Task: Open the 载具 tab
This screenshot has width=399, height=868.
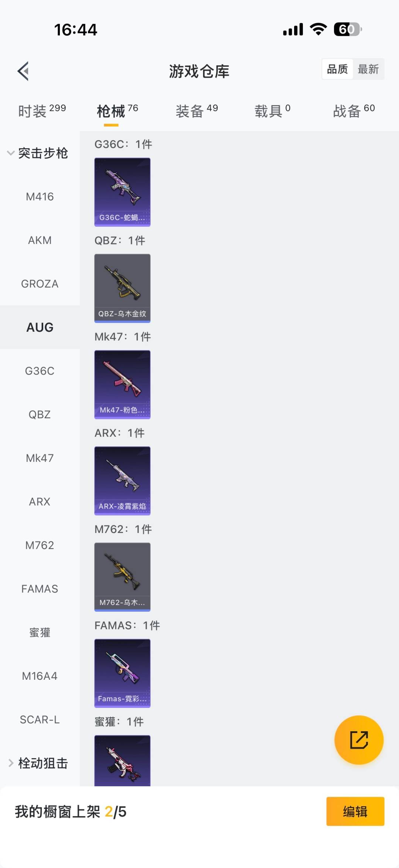Action: (x=272, y=111)
